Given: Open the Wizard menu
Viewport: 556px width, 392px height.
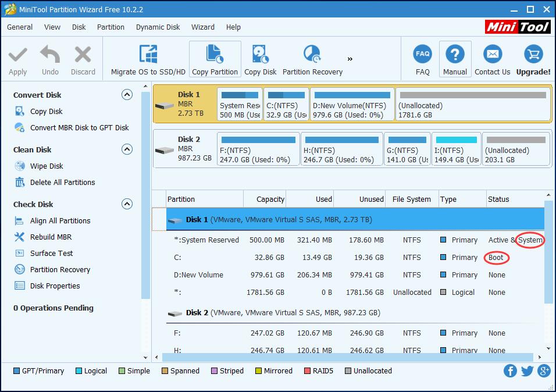Looking at the screenshot, I should pyautogui.click(x=203, y=27).
